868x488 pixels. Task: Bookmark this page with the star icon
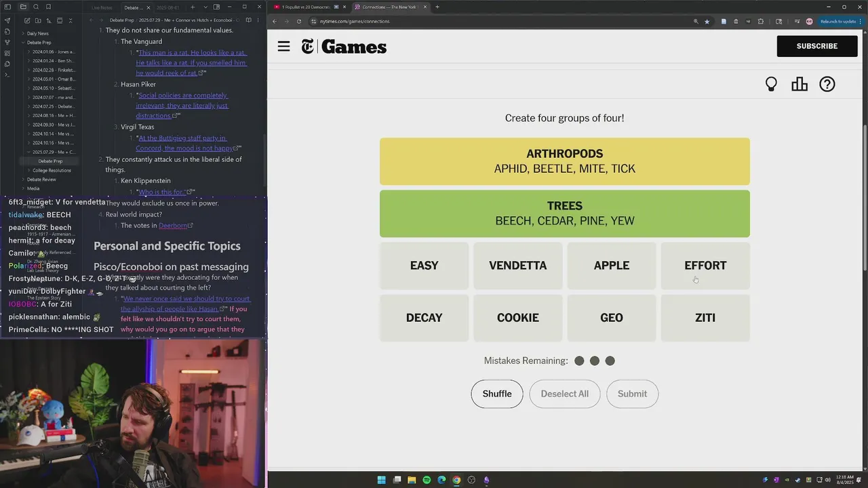(x=707, y=21)
